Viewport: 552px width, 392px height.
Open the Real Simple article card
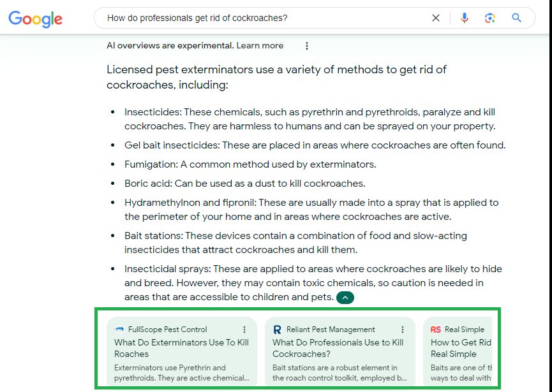tap(458, 352)
